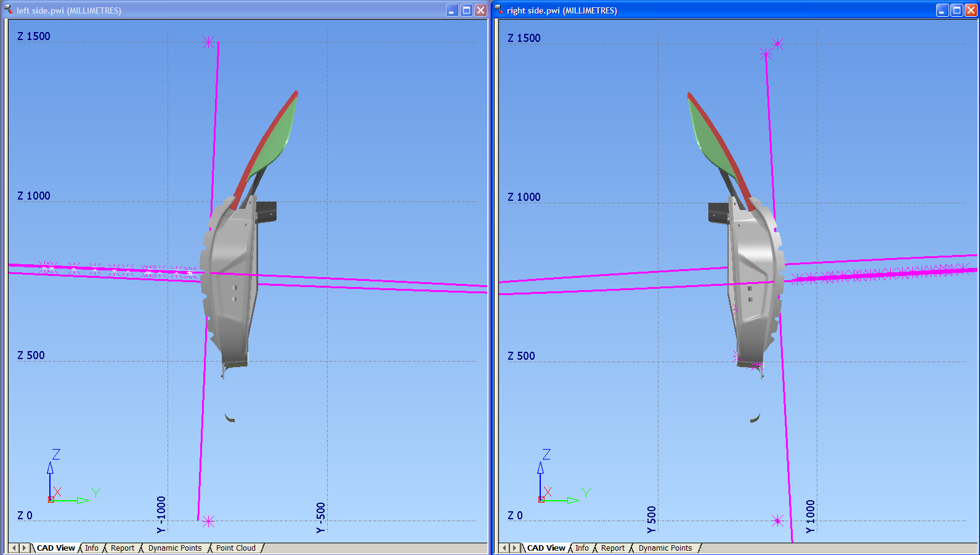
Task: Switch to Report tab in left side window
Action: pyautogui.click(x=123, y=548)
